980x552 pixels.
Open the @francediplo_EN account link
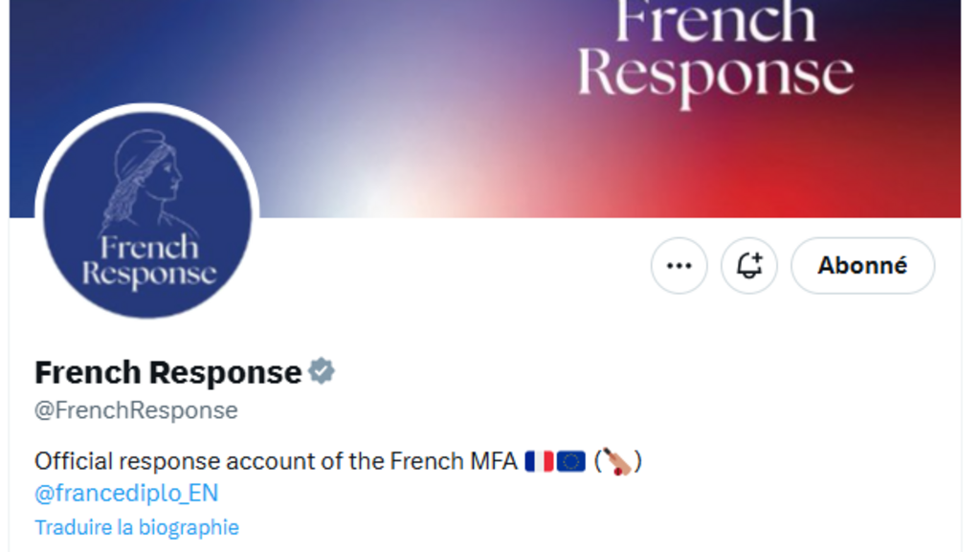[125, 493]
